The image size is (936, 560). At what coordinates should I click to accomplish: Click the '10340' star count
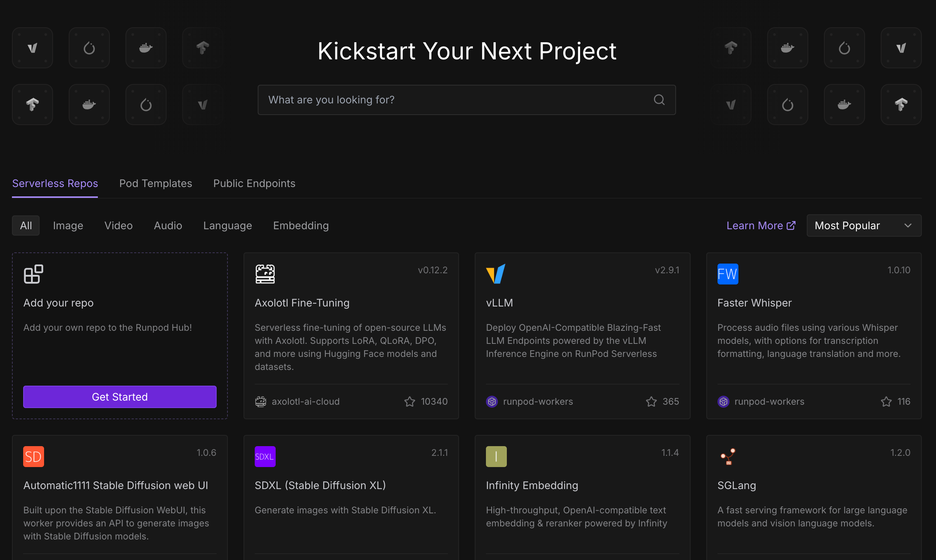(434, 401)
